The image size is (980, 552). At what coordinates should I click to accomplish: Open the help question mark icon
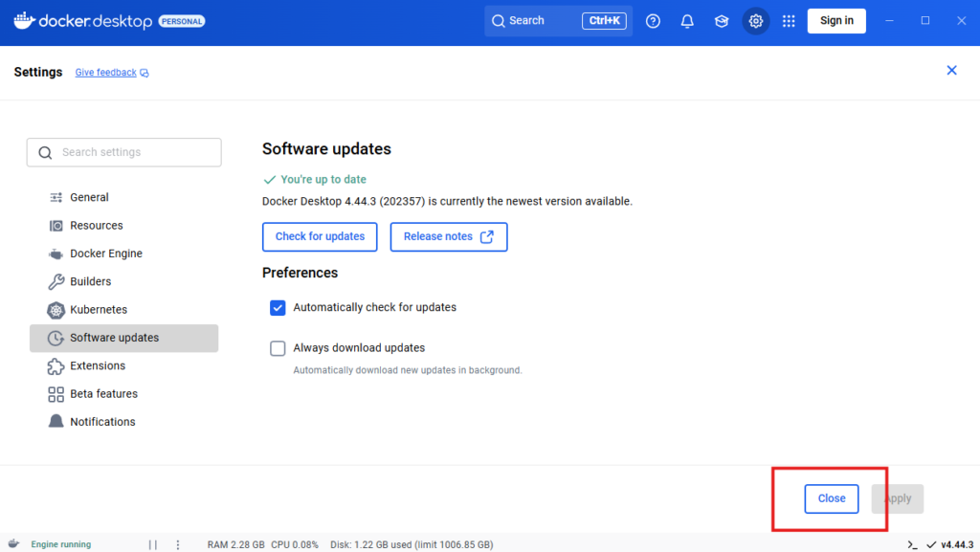click(653, 21)
